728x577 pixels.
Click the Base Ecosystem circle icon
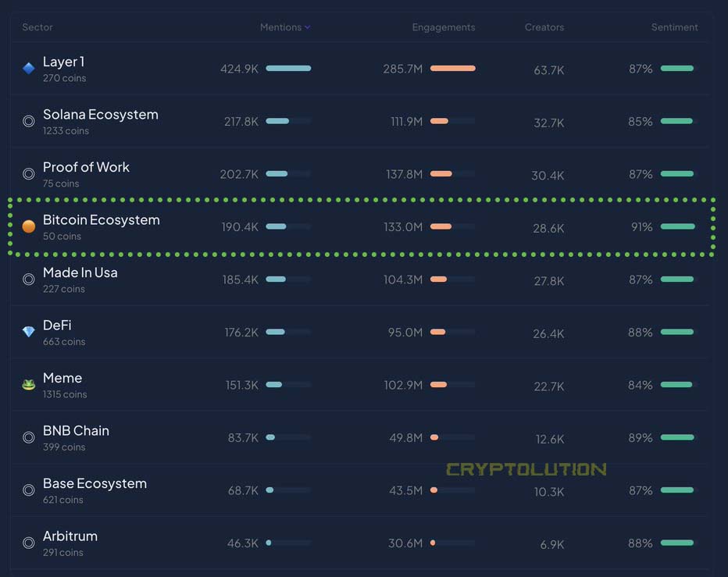pos(29,490)
